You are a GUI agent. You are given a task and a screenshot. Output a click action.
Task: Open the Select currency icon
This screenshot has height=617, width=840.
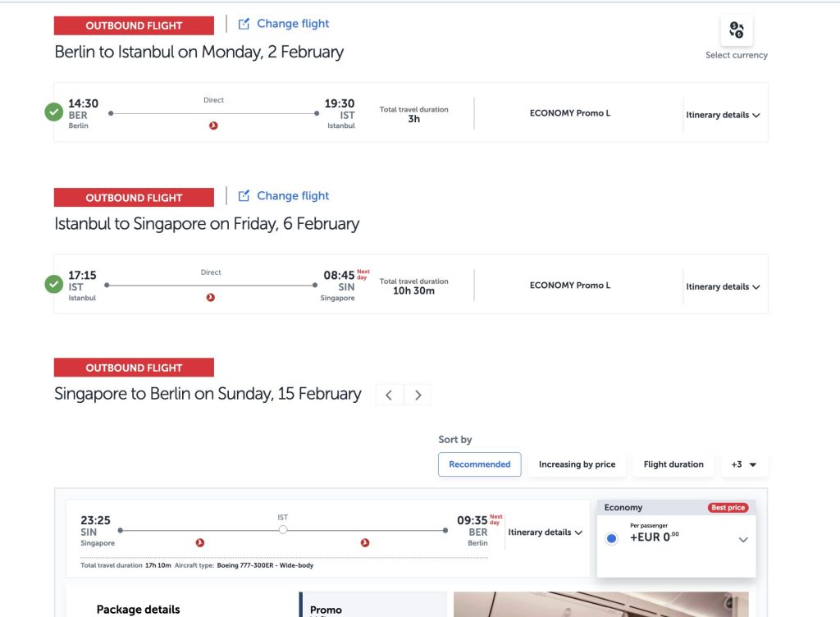tap(736, 29)
